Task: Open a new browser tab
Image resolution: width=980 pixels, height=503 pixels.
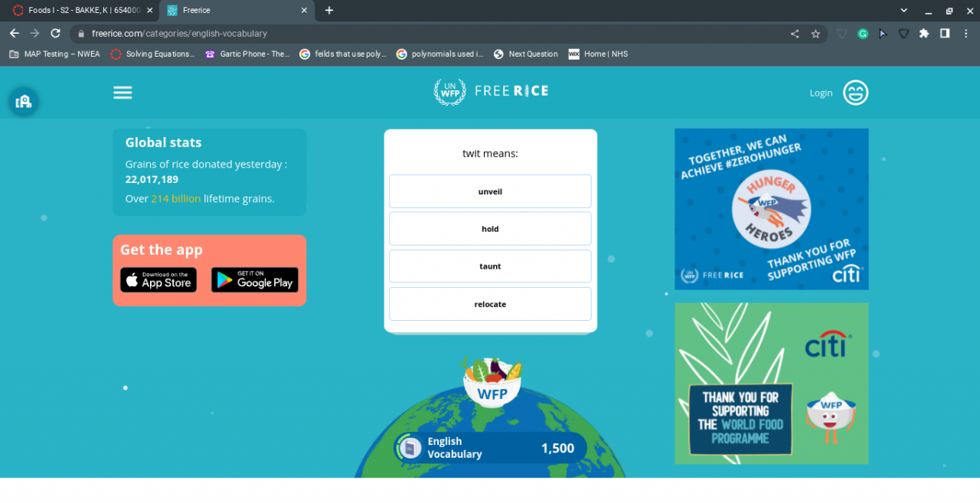Action: [329, 11]
